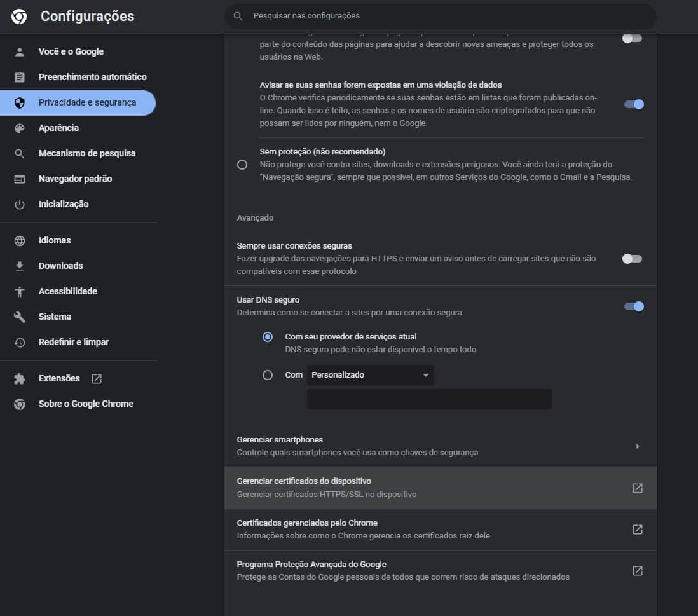Open the Personalizado DNS dropdown

tap(370, 375)
